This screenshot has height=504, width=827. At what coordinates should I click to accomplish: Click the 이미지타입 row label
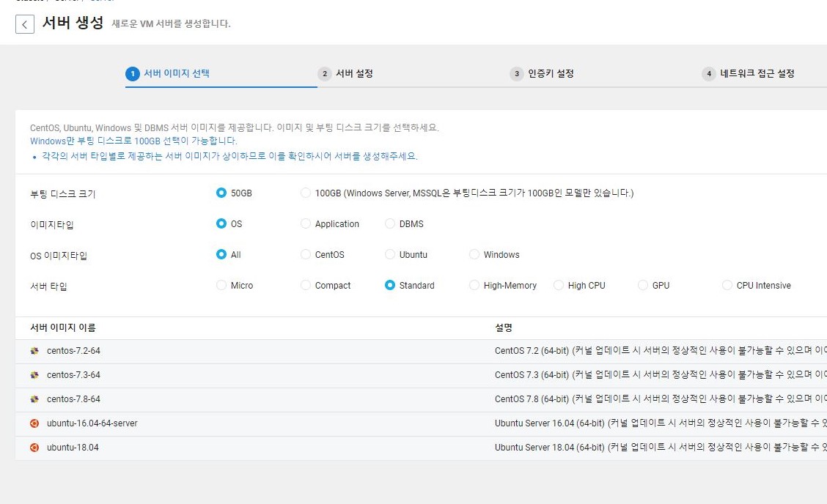tap(51, 225)
